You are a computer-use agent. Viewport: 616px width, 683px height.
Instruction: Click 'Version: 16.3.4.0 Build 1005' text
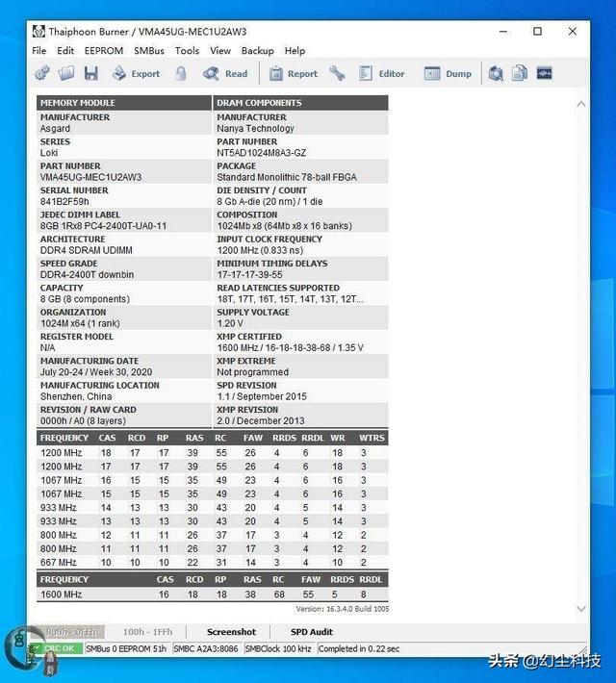(x=343, y=609)
